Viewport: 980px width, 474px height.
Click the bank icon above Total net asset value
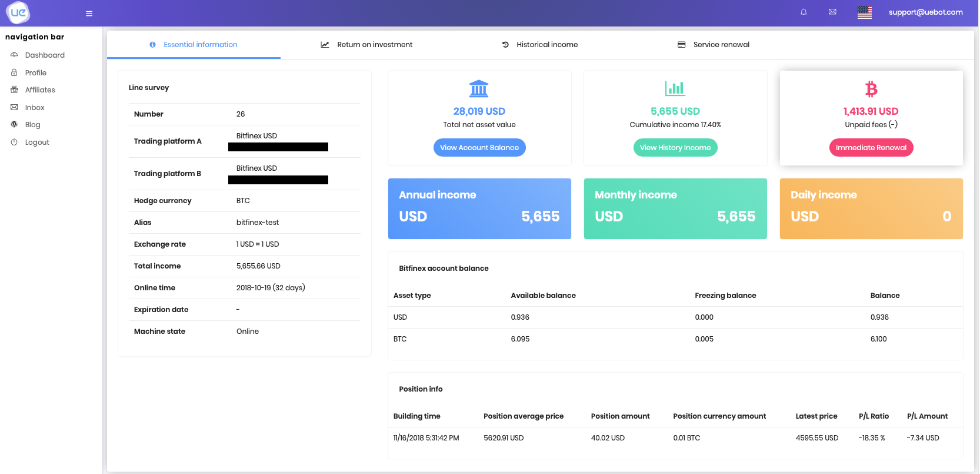coord(479,88)
